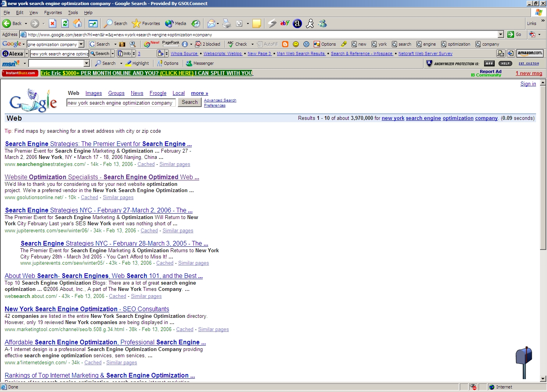Click the Print icon
Image resolution: width=547 pixels, height=392 pixels.
(x=227, y=23)
